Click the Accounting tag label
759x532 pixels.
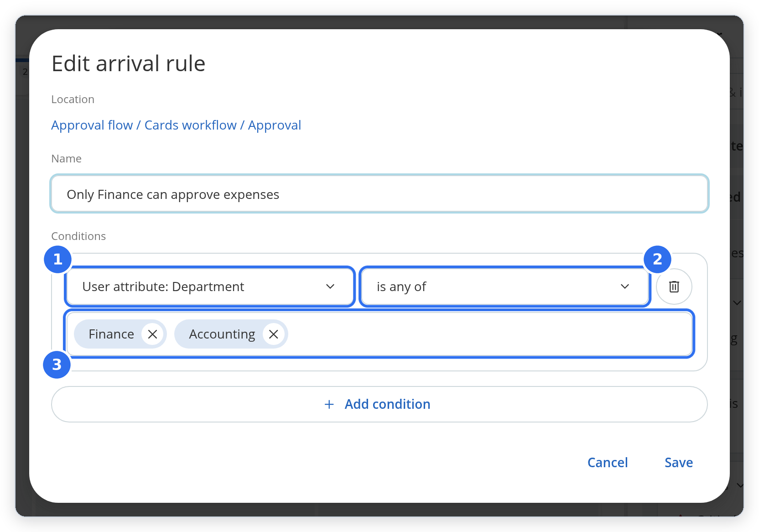222,334
